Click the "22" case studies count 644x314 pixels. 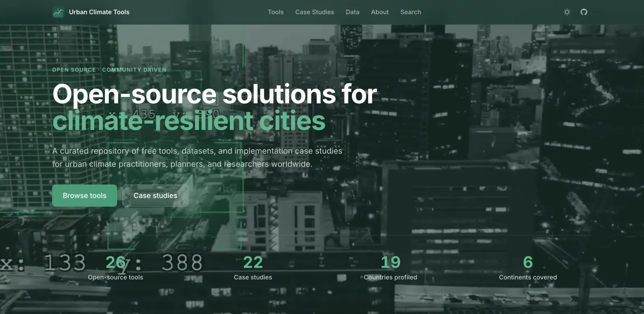[253, 263]
